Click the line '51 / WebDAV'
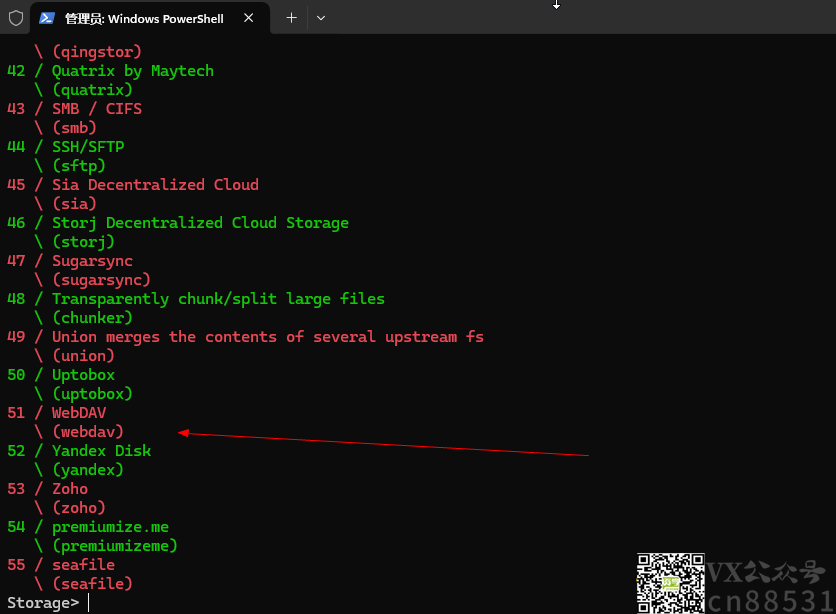This screenshot has width=836, height=614. pyautogui.click(x=57, y=413)
